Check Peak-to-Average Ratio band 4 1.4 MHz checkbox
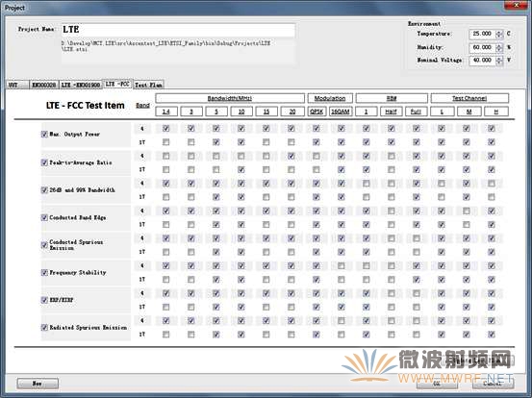The height and width of the screenshot is (398, 532). pos(165,156)
